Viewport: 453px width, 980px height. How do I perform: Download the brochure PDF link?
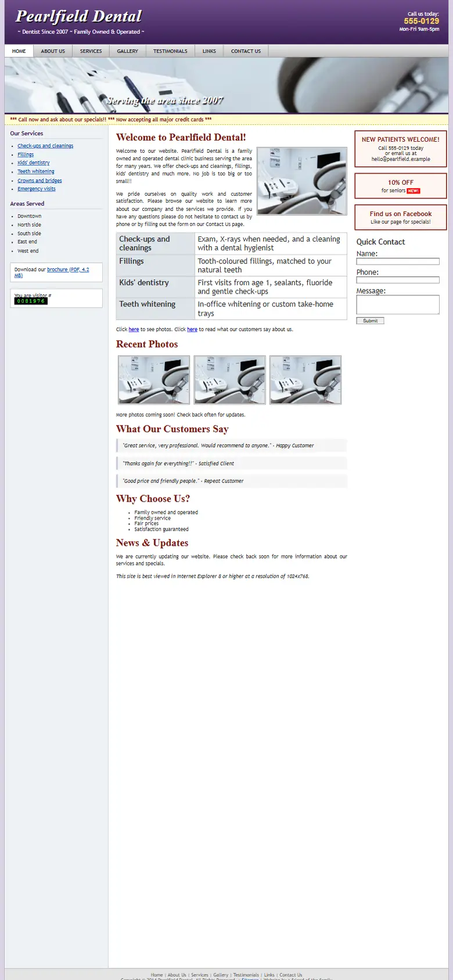click(x=52, y=272)
